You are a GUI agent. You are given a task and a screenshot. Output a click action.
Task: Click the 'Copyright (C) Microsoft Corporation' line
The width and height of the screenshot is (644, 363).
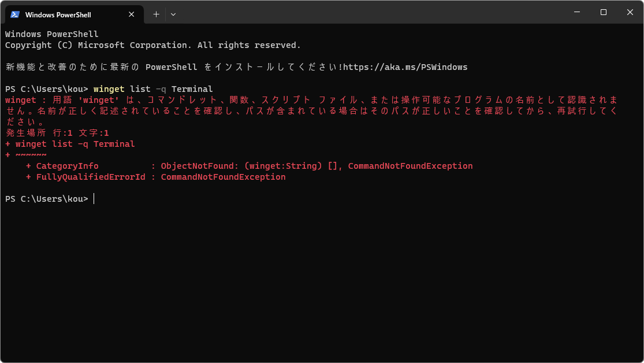(x=153, y=45)
